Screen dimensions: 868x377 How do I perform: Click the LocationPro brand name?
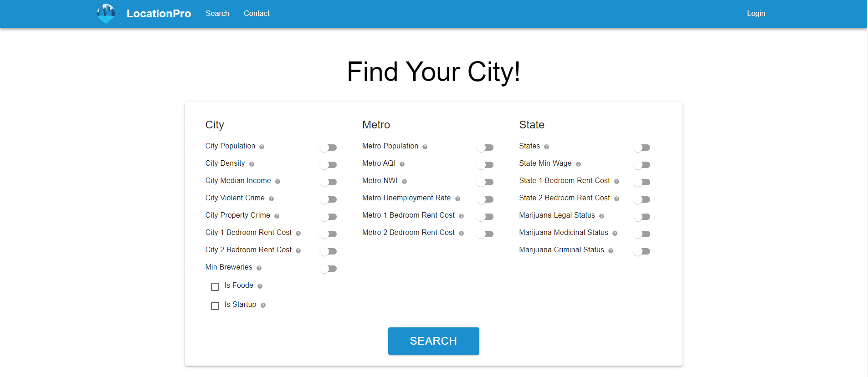pos(159,14)
